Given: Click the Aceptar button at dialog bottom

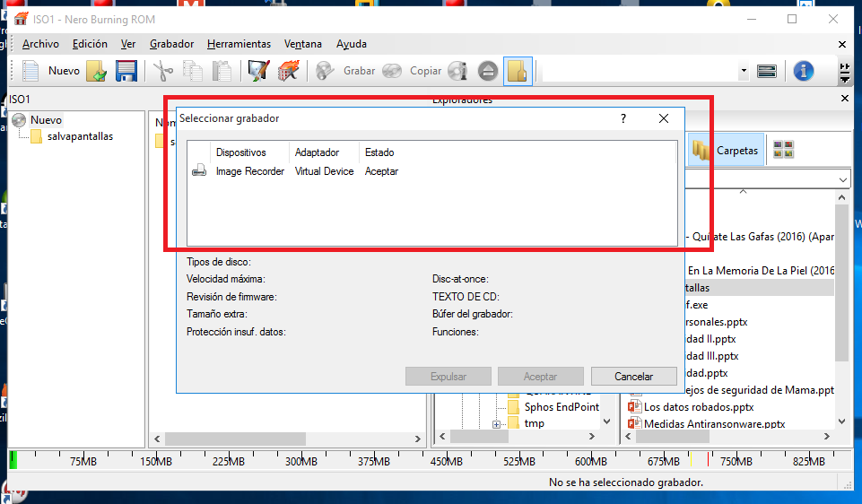Looking at the screenshot, I should point(540,377).
